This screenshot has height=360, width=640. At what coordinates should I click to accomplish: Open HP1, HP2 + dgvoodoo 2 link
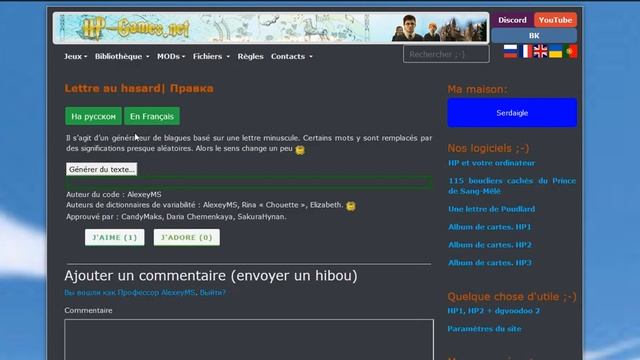click(x=493, y=311)
